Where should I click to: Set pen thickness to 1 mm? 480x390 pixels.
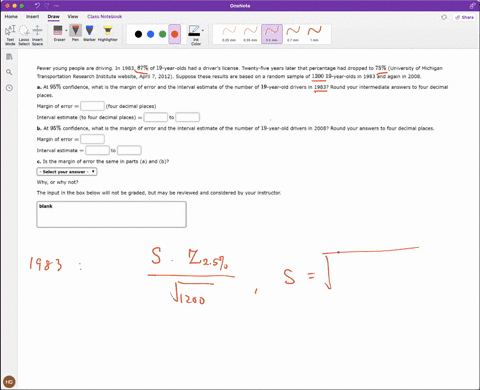314,34
